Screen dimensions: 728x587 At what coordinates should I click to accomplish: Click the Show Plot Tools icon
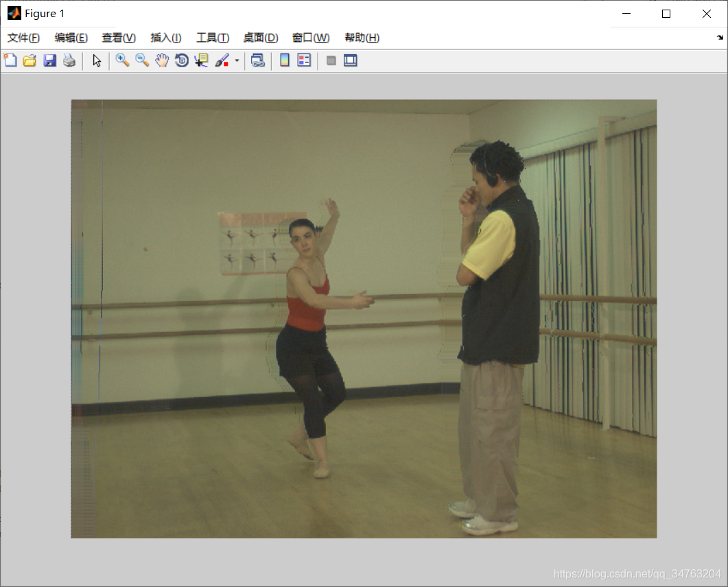point(351,60)
